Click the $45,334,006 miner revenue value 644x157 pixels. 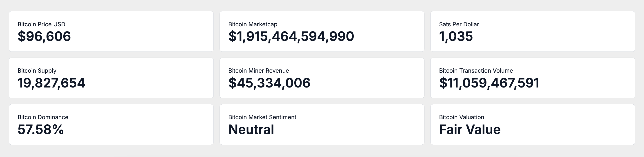point(269,83)
